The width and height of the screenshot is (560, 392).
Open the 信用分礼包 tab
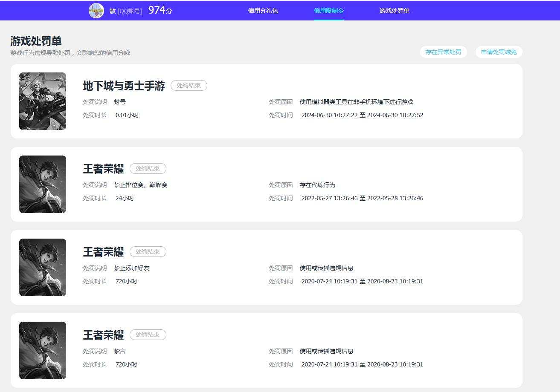pos(263,11)
